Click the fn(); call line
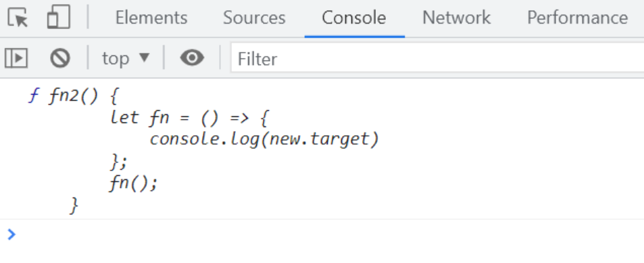 tap(134, 183)
